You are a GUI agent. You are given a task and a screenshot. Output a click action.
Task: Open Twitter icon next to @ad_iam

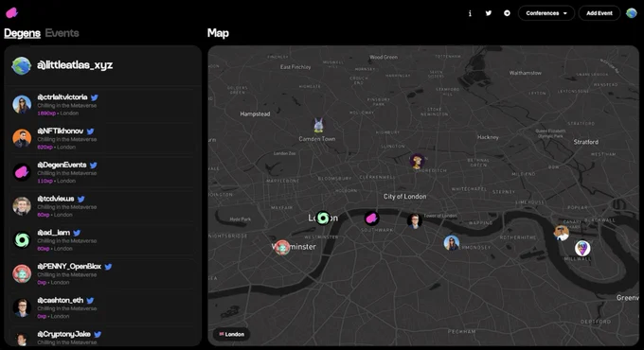[x=77, y=233]
